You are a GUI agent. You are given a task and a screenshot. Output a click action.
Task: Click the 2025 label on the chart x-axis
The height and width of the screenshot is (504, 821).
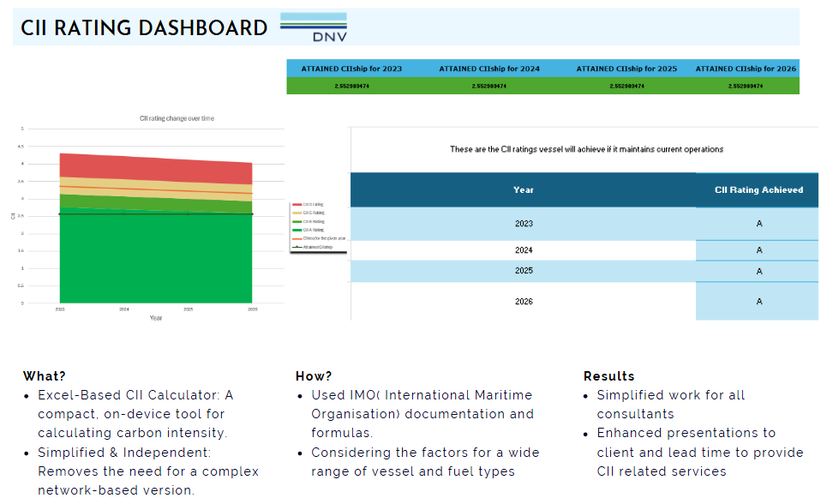(x=189, y=309)
